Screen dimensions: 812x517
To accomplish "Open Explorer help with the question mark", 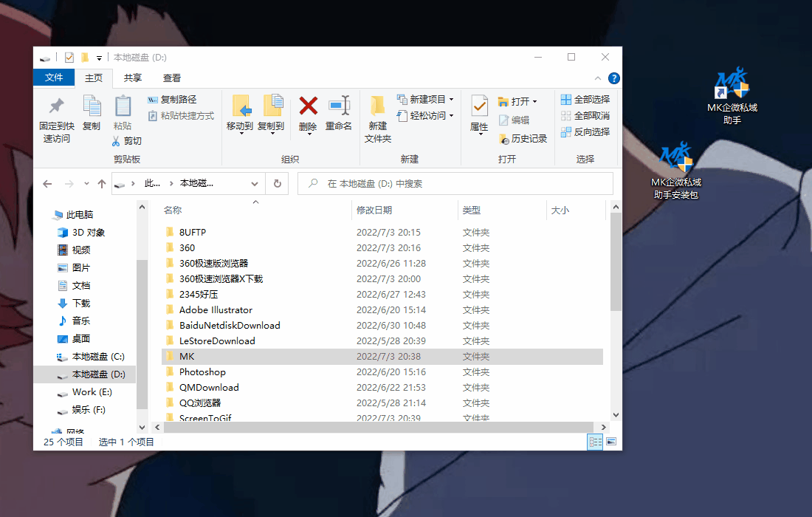I will (613, 78).
